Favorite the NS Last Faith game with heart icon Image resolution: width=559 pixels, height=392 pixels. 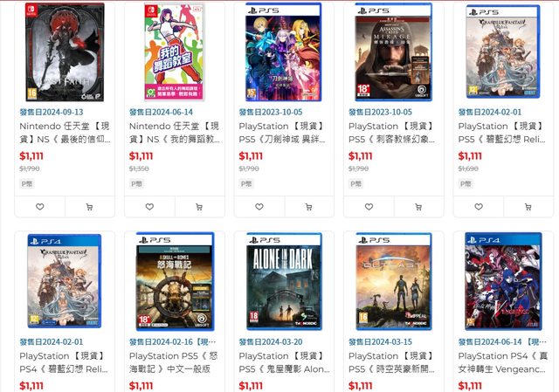(40, 207)
